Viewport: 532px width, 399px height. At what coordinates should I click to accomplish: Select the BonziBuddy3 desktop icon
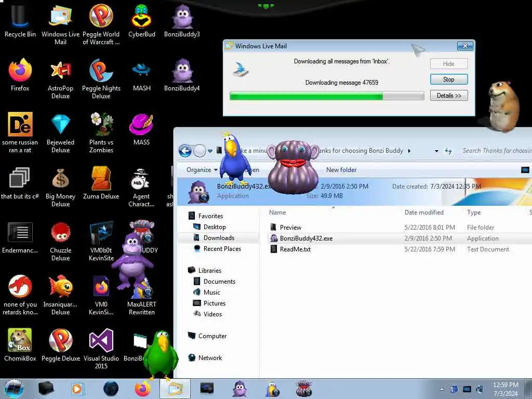(x=182, y=21)
